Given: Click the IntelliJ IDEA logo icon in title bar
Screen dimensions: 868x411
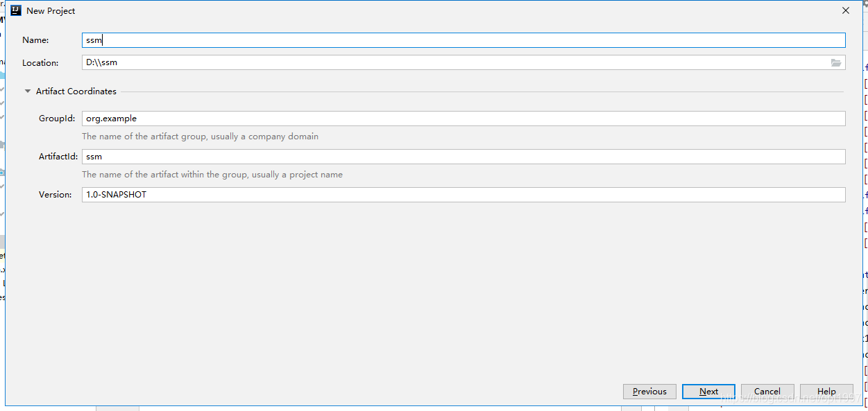Looking at the screenshot, I should click(x=15, y=10).
